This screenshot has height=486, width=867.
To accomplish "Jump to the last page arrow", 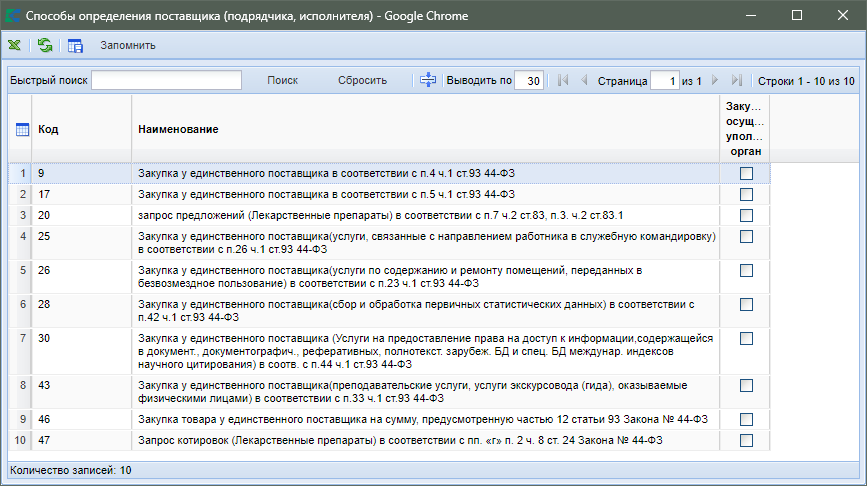I will click(737, 80).
